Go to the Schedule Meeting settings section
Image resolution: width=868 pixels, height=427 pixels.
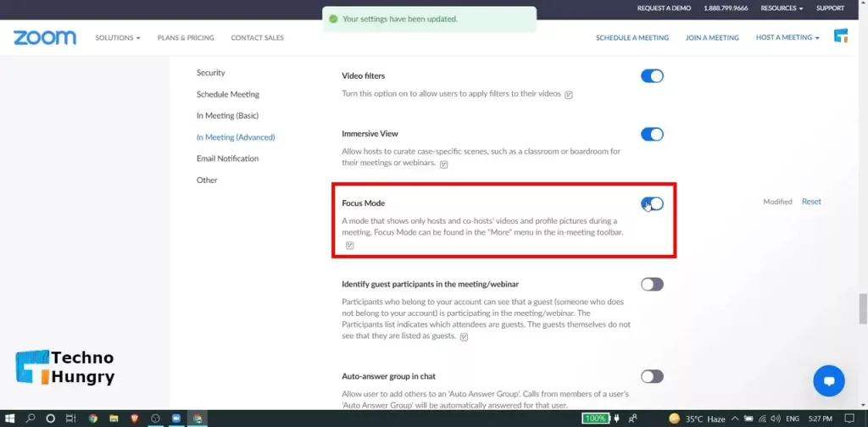[x=228, y=94]
